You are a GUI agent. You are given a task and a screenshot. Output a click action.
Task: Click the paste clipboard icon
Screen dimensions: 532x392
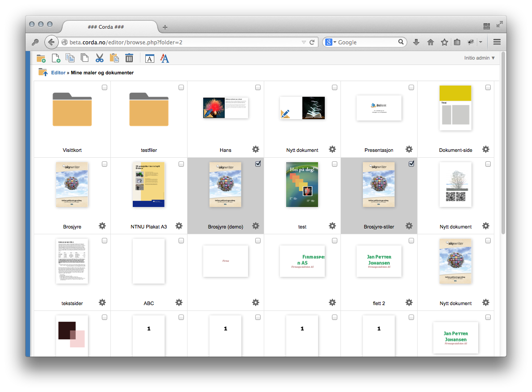114,58
